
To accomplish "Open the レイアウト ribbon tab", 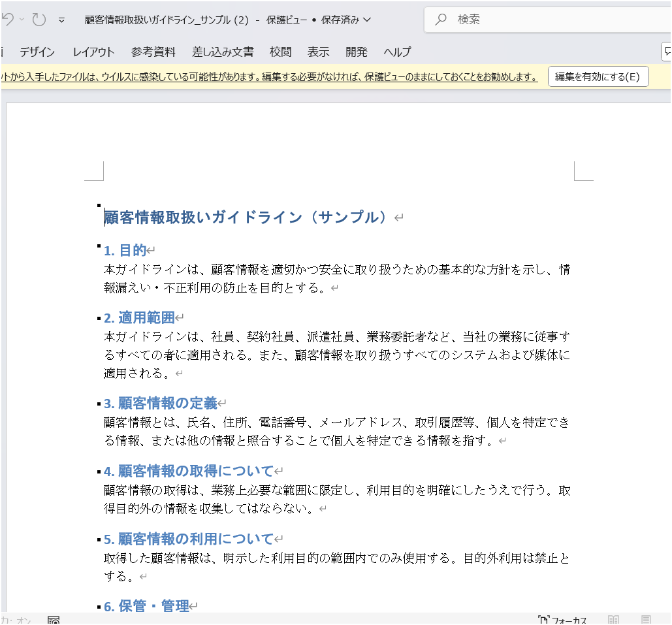I will point(93,52).
